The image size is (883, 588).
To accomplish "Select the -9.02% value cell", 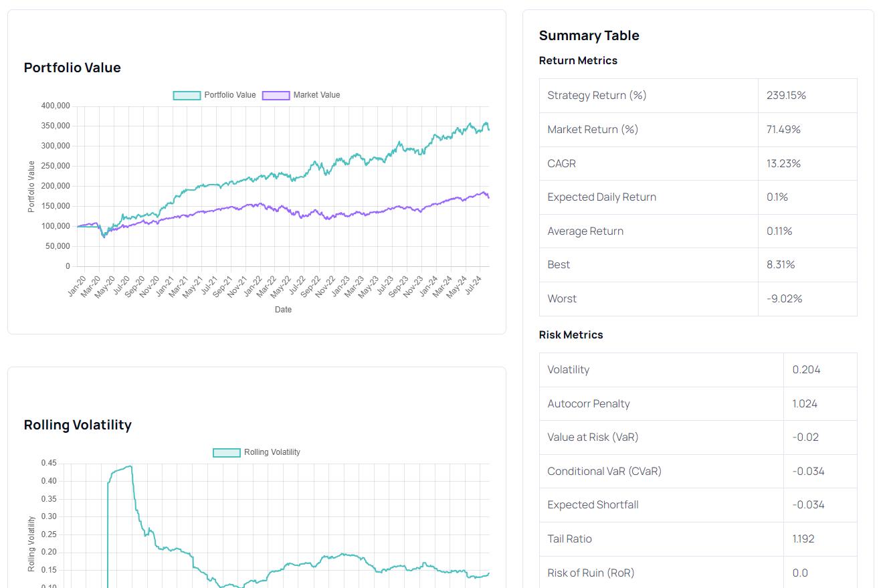I will click(x=807, y=299).
